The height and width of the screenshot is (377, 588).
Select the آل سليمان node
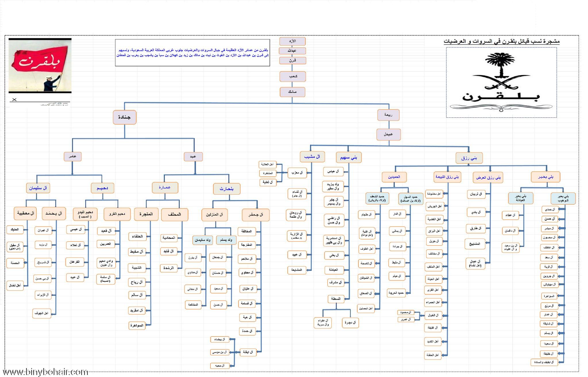tap(38, 188)
